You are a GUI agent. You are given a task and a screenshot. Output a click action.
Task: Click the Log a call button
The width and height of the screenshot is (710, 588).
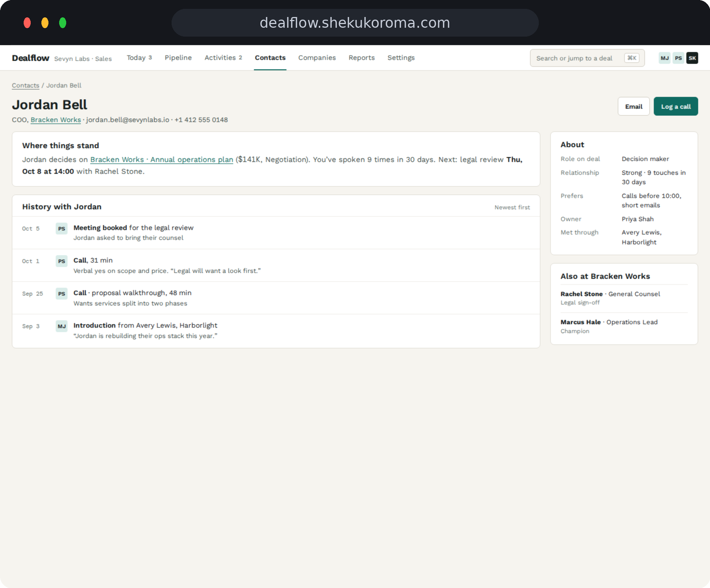(676, 107)
